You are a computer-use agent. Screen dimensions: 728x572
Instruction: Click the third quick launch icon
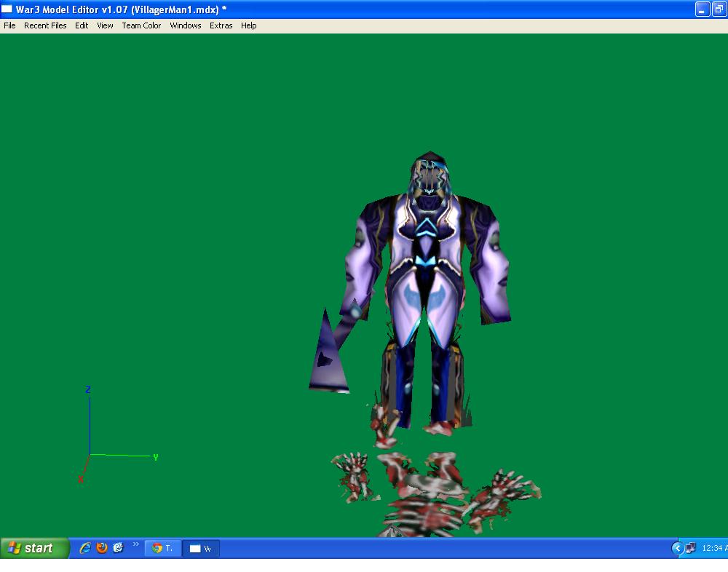(118, 548)
